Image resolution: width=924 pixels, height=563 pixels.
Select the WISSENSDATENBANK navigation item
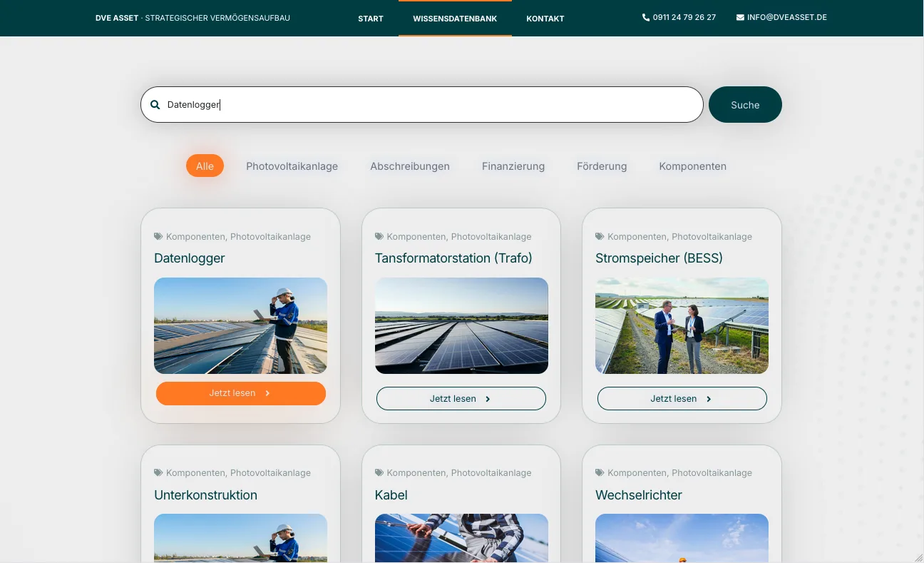455,19
